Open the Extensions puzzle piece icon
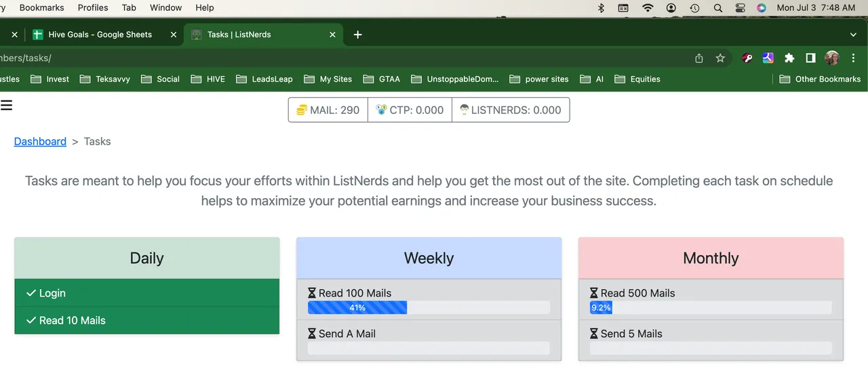The image size is (868, 382). click(x=789, y=58)
